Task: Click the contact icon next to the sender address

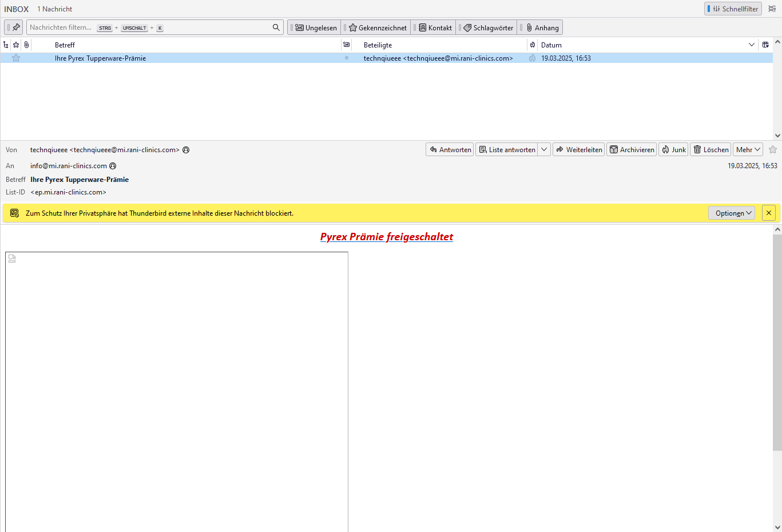Action: pyautogui.click(x=186, y=150)
